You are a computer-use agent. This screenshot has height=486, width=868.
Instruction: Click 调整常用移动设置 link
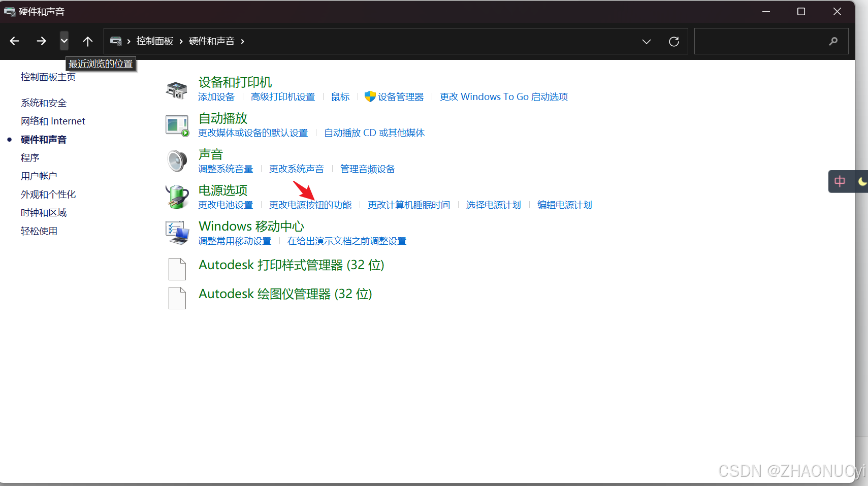[235, 241]
